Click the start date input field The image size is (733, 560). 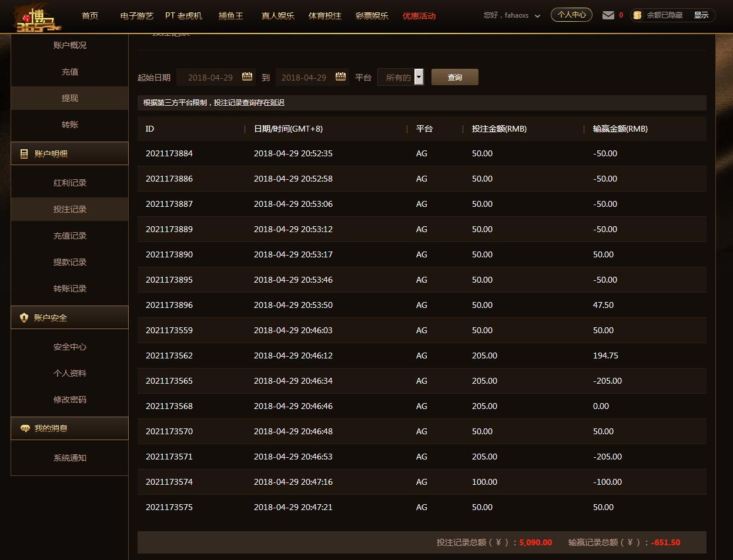(x=210, y=77)
